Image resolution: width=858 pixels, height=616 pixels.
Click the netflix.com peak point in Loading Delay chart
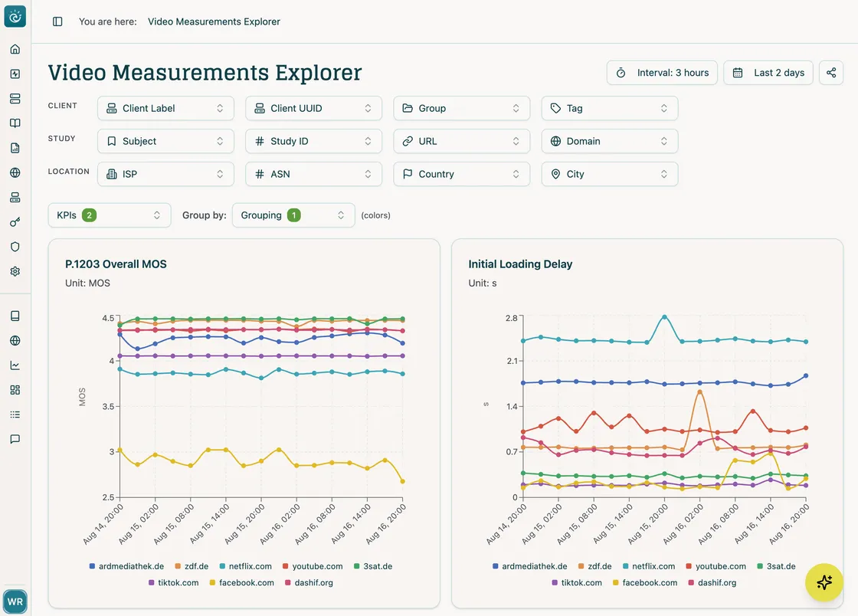[x=664, y=316]
